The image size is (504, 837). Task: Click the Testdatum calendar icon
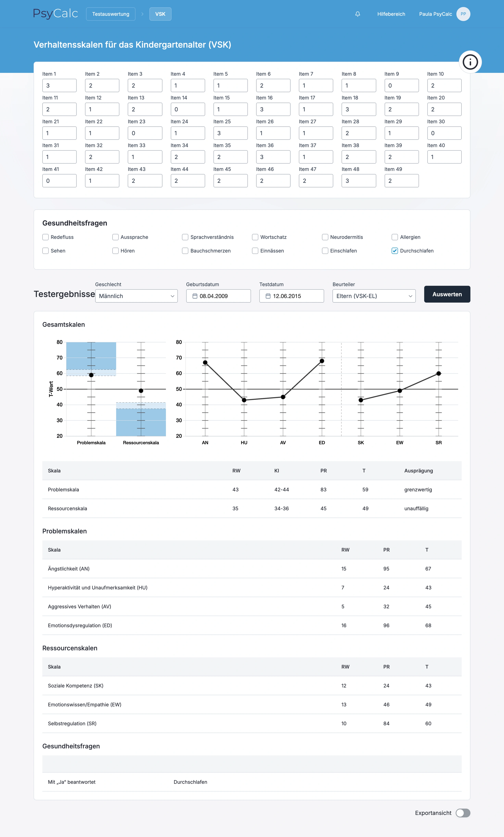pyautogui.click(x=268, y=296)
